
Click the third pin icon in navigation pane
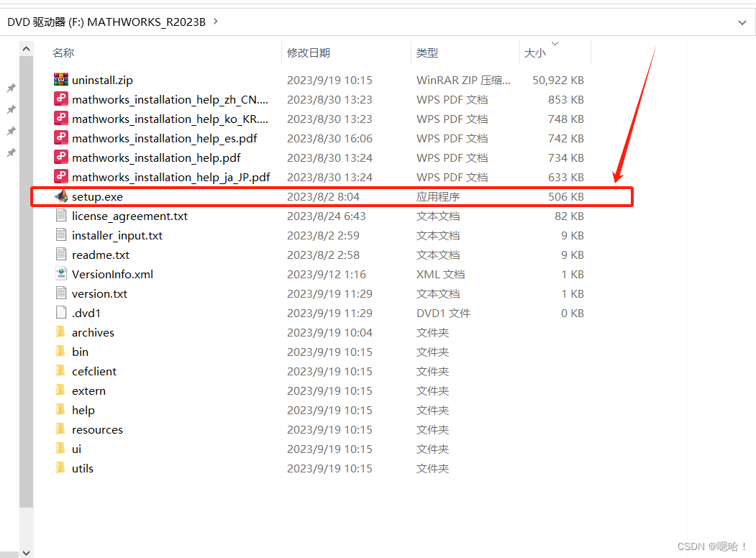(11, 131)
